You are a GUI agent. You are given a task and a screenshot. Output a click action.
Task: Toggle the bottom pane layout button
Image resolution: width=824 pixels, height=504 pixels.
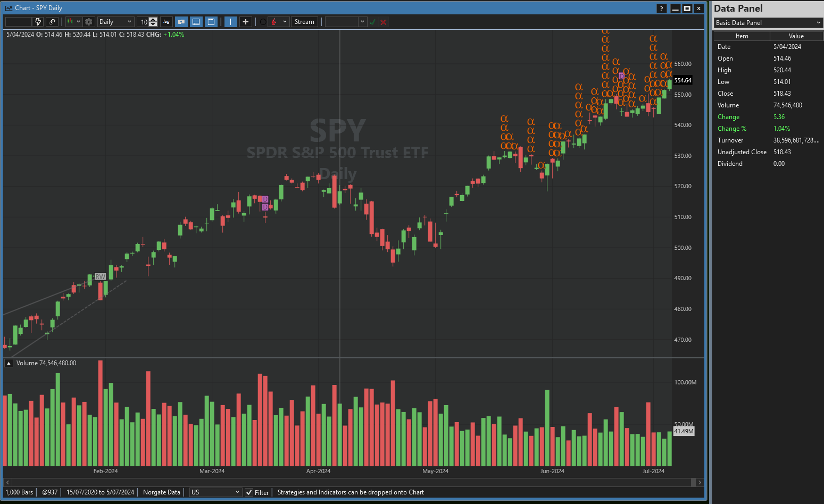coord(196,22)
